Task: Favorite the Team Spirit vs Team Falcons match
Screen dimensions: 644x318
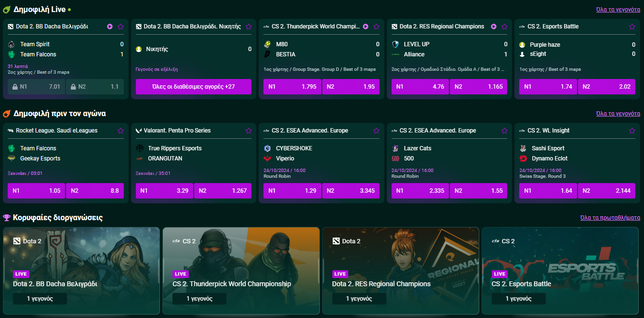Action: tap(120, 27)
